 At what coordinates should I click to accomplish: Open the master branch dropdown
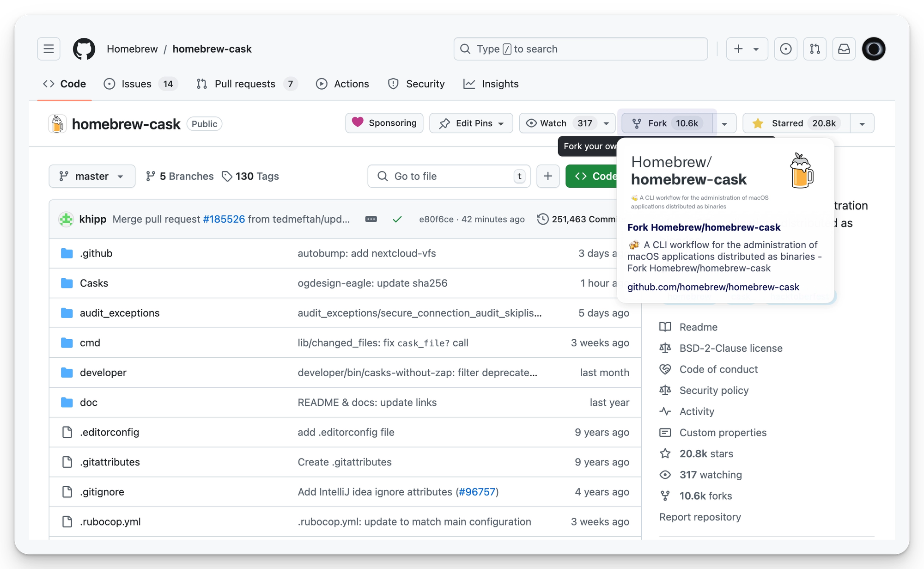point(92,176)
